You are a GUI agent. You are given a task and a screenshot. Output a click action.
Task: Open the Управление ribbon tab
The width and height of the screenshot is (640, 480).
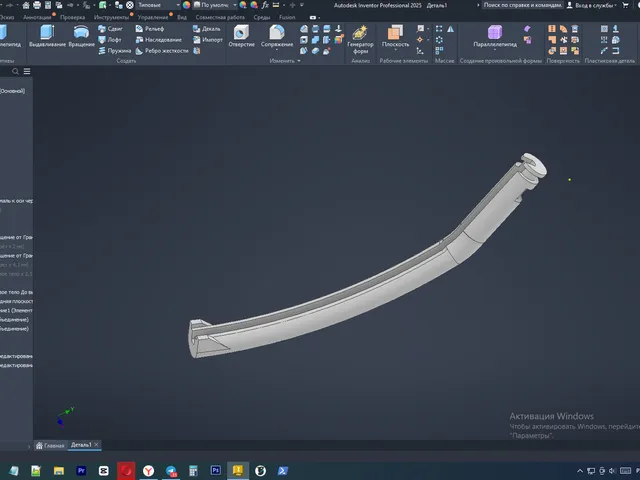point(153,17)
